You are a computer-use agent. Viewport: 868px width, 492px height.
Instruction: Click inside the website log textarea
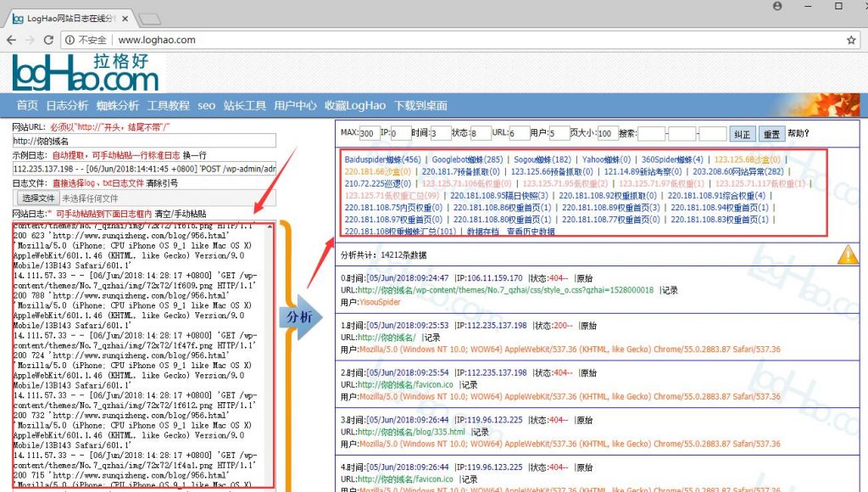click(x=138, y=355)
